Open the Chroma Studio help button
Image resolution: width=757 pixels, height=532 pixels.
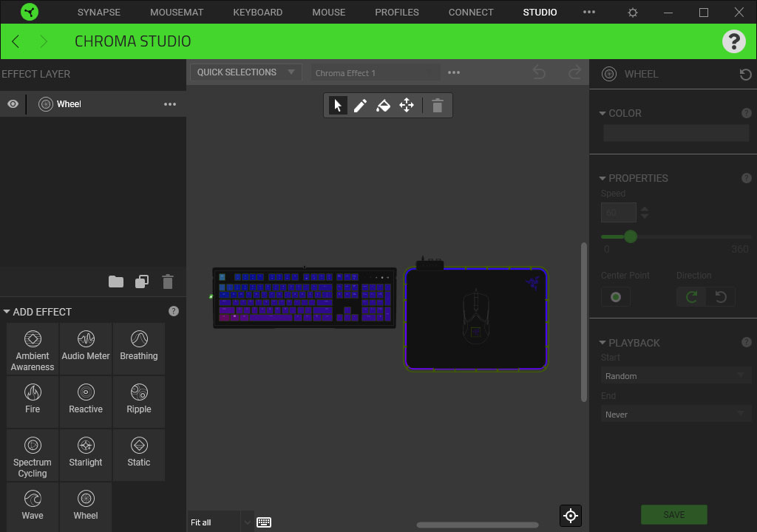coord(734,41)
